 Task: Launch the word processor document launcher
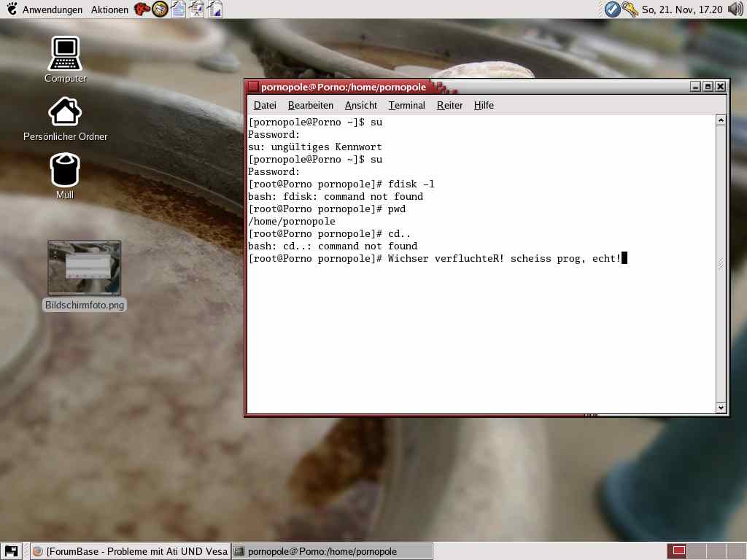pyautogui.click(x=178, y=9)
